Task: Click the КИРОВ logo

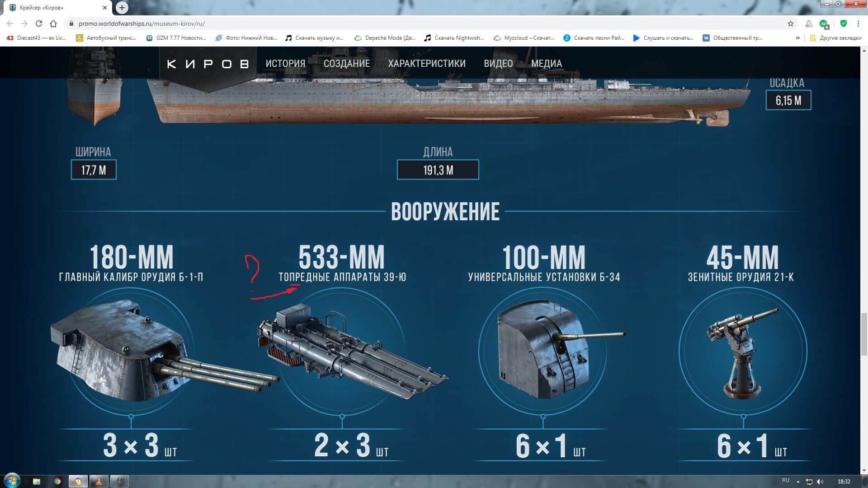Action: (208, 64)
